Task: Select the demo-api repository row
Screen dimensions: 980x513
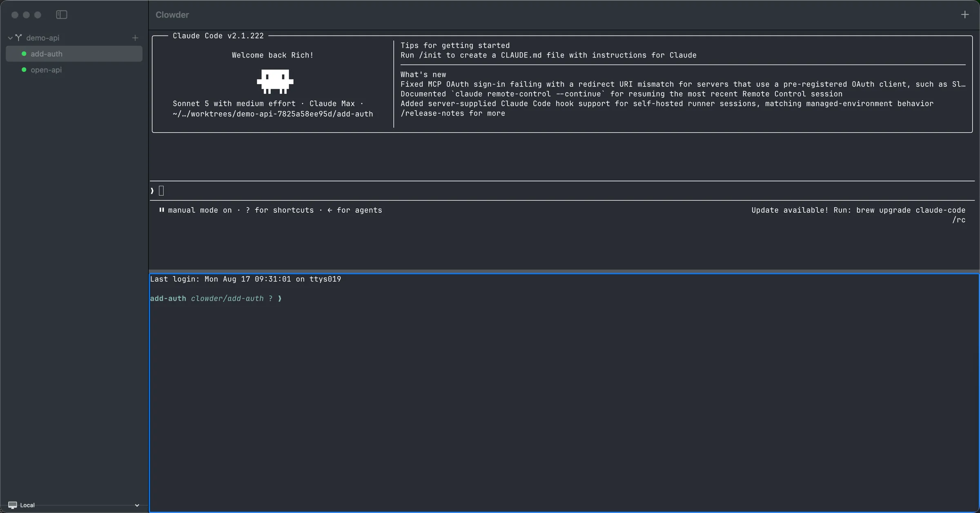Action: (x=74, y=38)
